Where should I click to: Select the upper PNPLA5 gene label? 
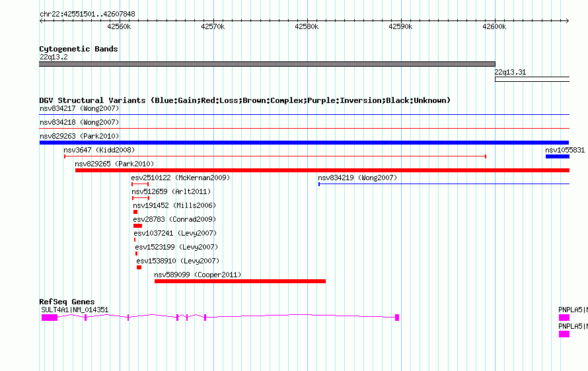coord(573,310)
